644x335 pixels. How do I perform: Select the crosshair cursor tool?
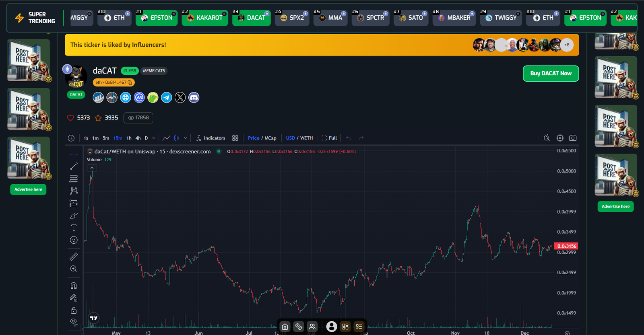[74, 154]
